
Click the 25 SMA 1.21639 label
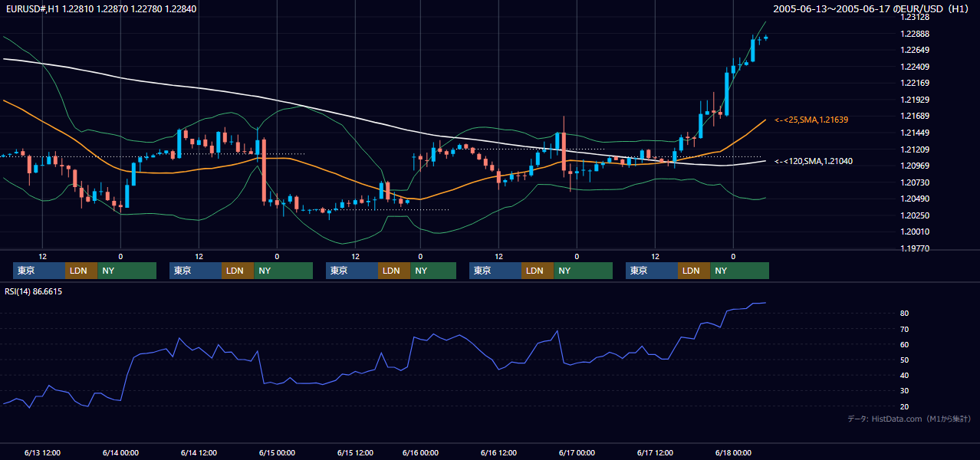[811, 120]
